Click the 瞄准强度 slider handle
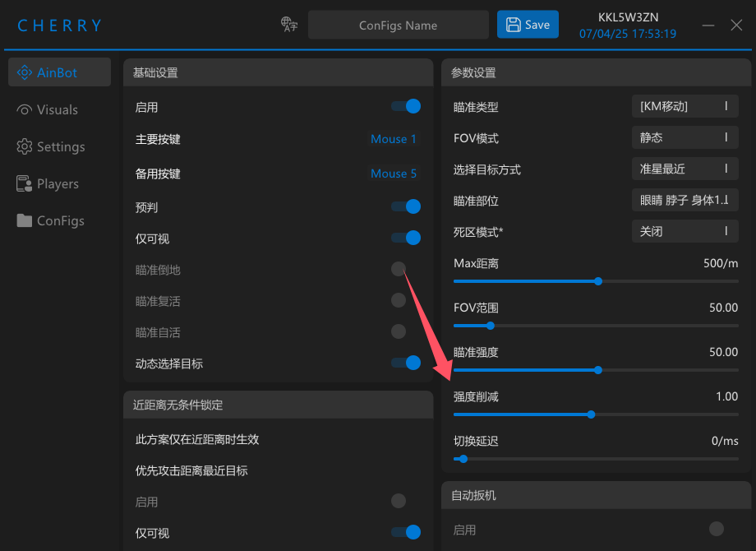This screenshot has height=551, width=756. [x=598, y=370]
